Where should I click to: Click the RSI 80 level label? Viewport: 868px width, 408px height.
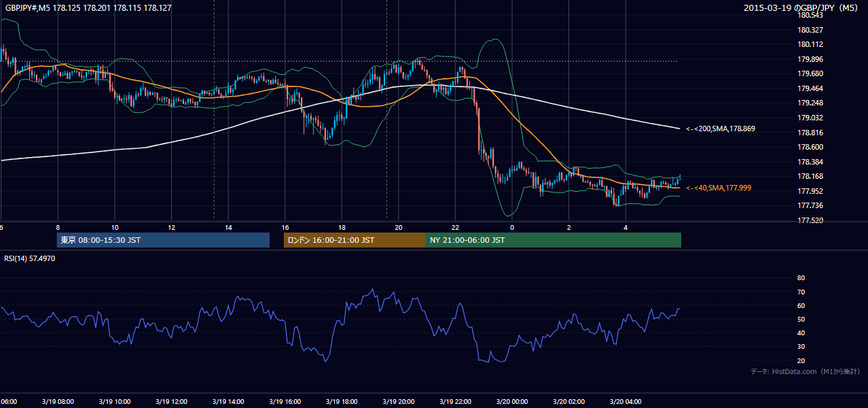[x=801, y=278]
